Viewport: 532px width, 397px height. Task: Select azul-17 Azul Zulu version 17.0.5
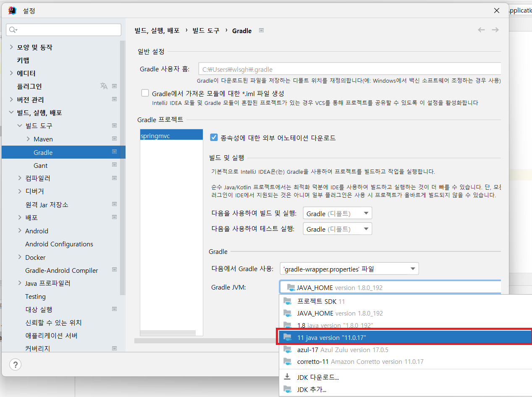tap(406, 350)
